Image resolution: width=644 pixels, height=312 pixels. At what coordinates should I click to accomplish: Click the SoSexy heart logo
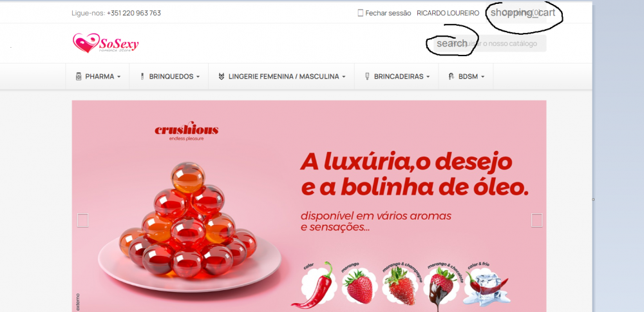pyautogui.click(x=106, y=43)
